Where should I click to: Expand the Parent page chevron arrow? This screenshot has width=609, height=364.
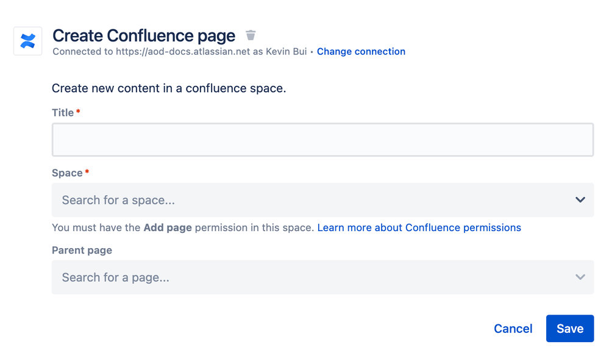(580, 277)
